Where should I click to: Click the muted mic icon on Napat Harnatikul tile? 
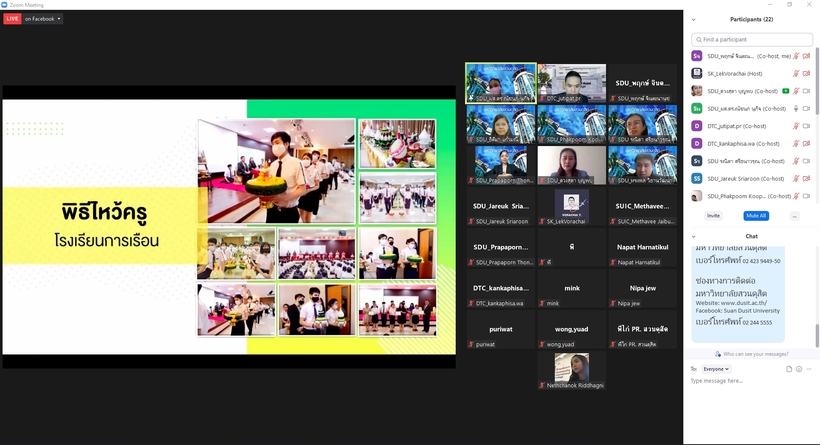point(613,263)
